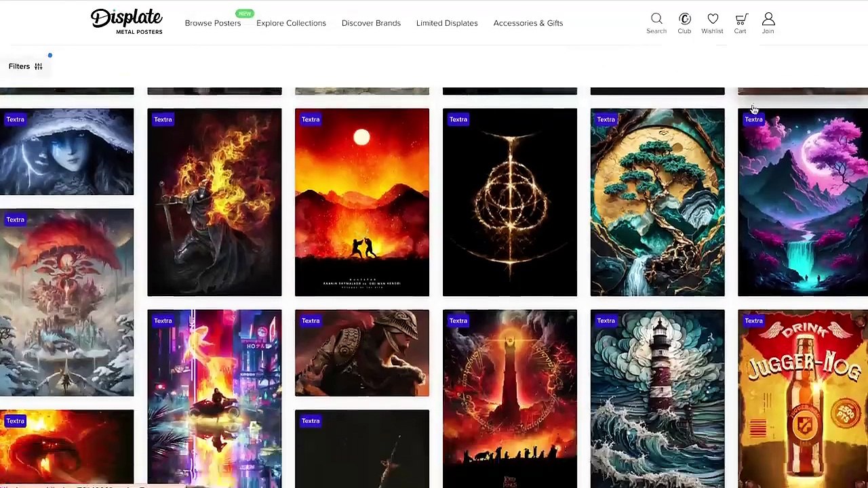
Task: Open the Search magnifier icon
Action: [656, 19]
